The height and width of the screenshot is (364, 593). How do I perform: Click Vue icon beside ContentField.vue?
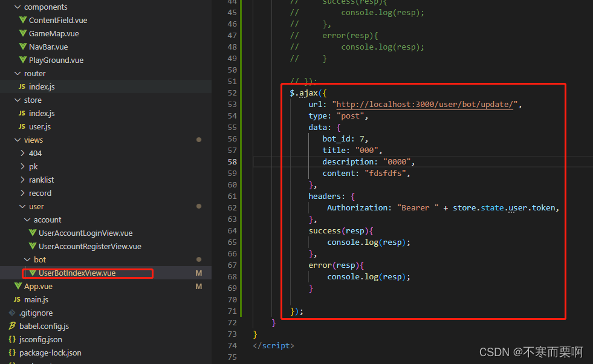(23, 20)
